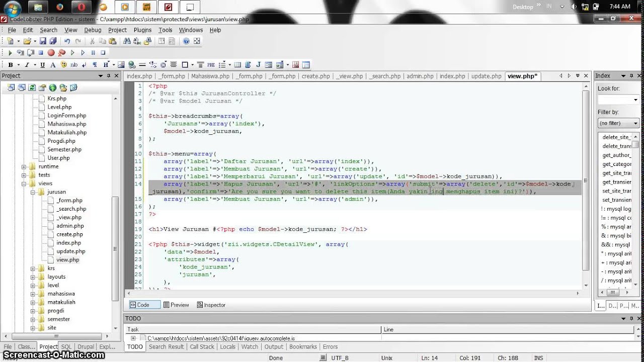Open the Bookmarks bottom tab
This screenshot has height=362, width=644.
pos(303,347)
